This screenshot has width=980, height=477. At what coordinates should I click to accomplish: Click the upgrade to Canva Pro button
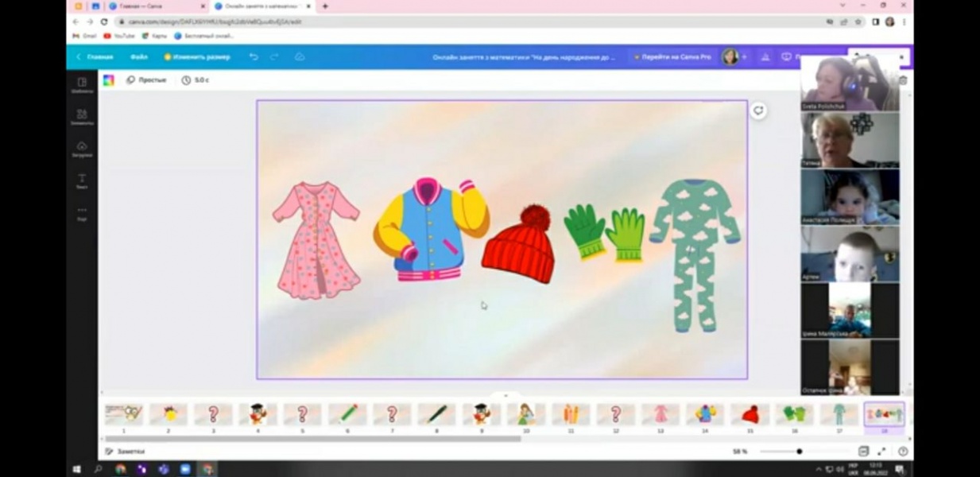pos(672,57)
